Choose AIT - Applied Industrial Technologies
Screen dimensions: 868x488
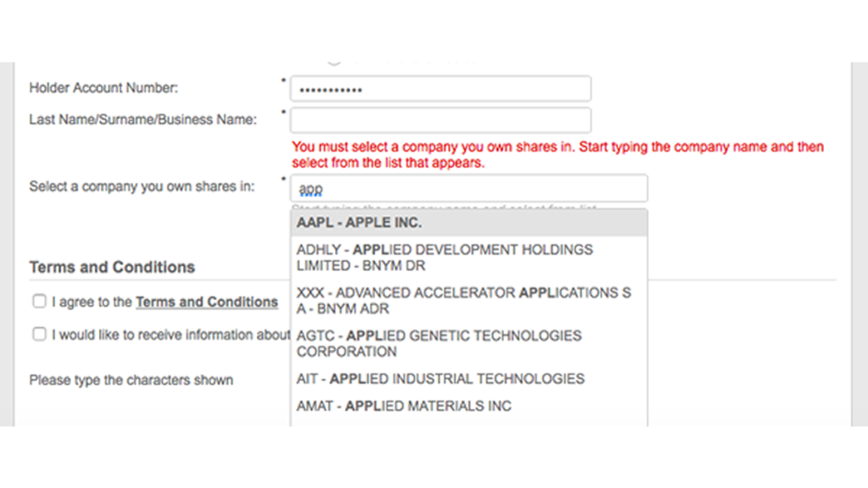469,379
